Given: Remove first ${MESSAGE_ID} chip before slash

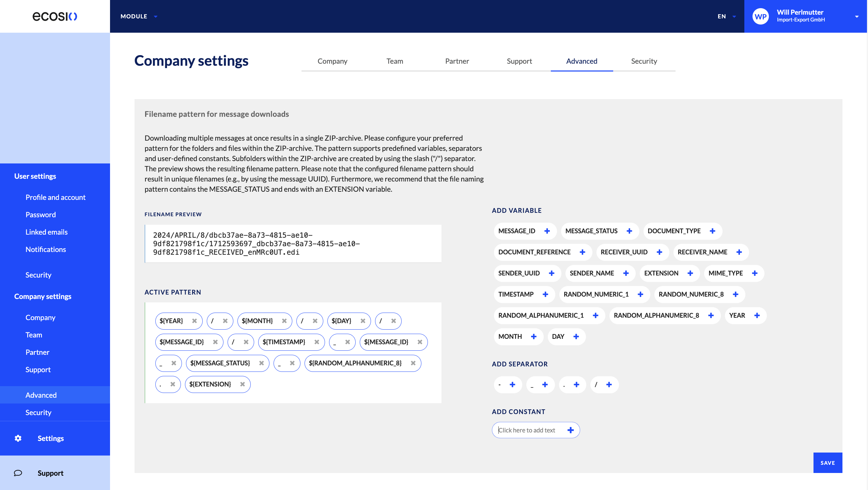Looking at the screenshot, I should click(215, 342).
